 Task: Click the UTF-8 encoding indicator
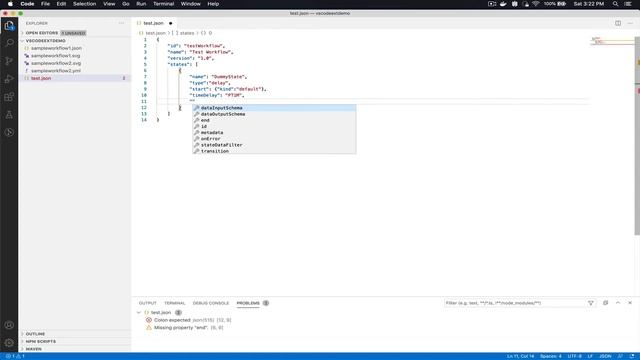click(x=574, y=356)
